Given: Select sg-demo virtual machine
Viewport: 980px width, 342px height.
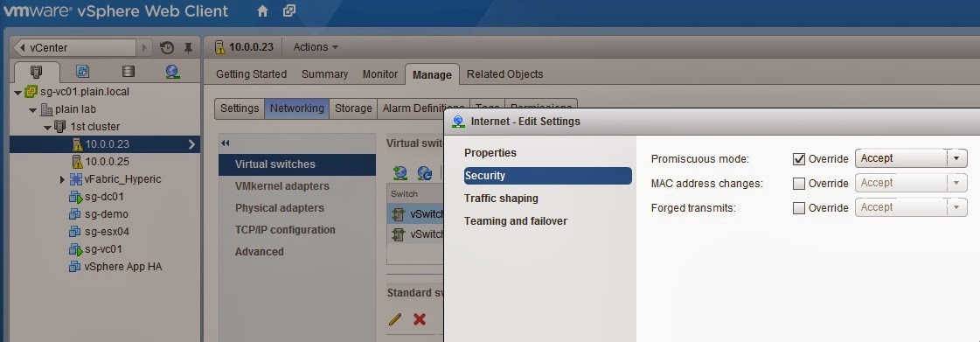Looking at the screenshot, I should pyautogui.click(x=107, y=214).
